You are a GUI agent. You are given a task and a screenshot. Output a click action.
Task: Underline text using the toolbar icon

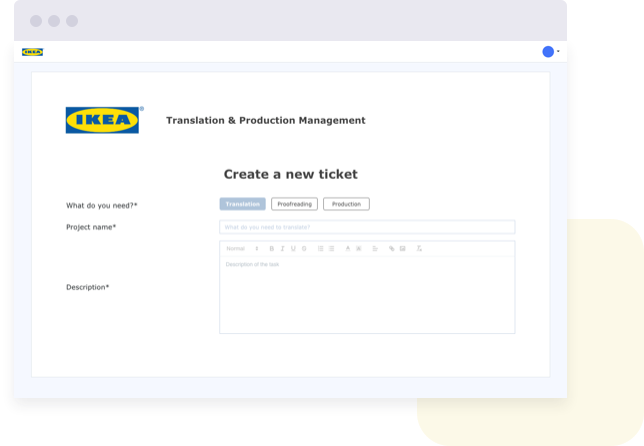(293, 248)
